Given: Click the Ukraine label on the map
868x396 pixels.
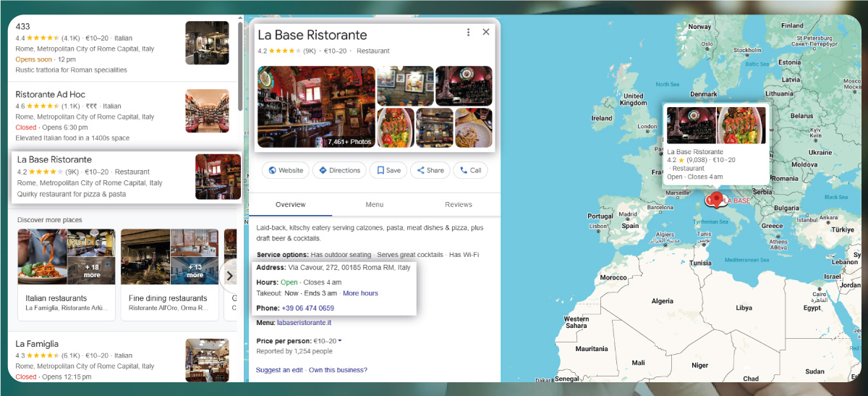Looking at the screenshot, I should coord(820,153).
